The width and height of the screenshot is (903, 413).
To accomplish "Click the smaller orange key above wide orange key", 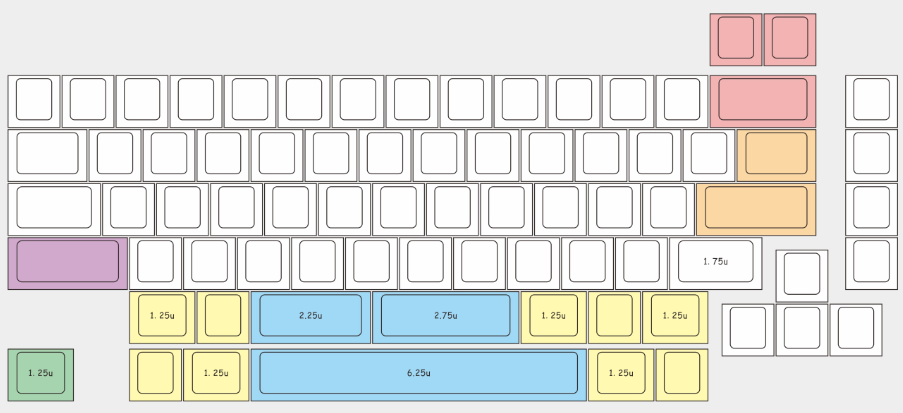I will tap(776, 155).
